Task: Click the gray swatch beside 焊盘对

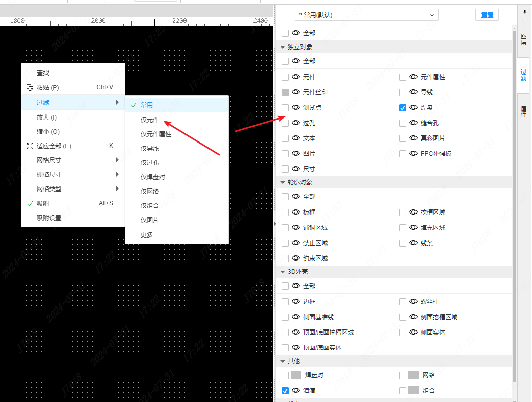Action: [x=296, y=375]
